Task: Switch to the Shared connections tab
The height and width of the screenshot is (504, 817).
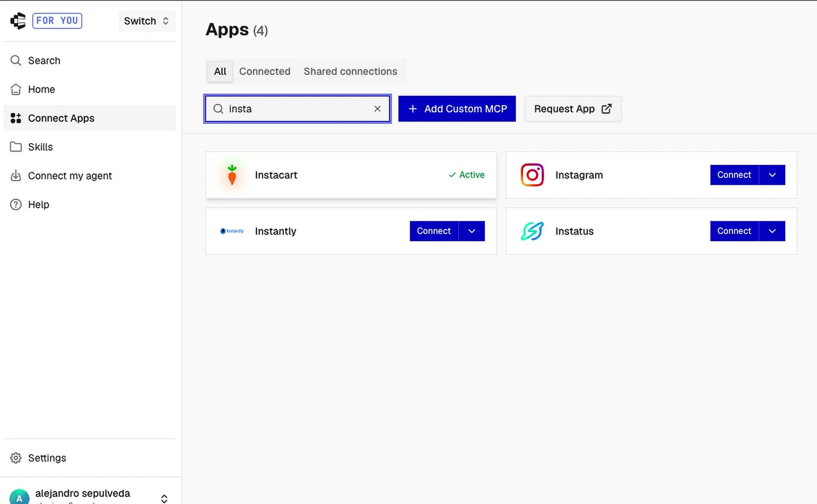Action: pos(350,71)
